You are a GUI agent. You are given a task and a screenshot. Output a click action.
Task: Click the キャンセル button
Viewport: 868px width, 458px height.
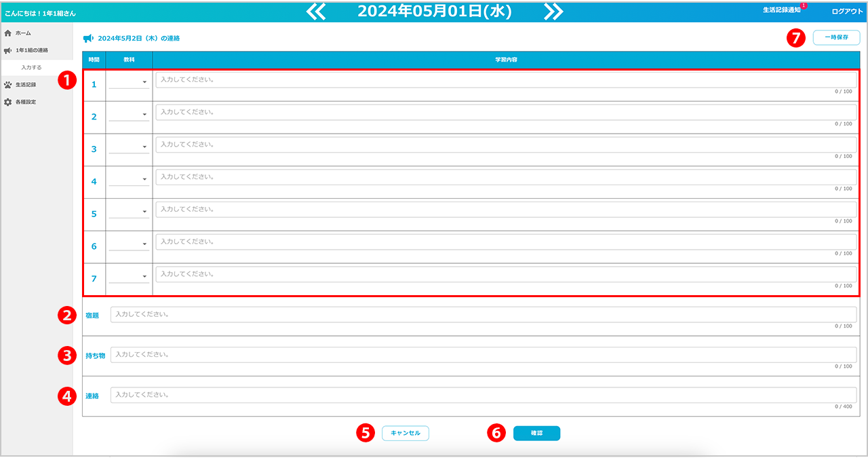(406, 433)
